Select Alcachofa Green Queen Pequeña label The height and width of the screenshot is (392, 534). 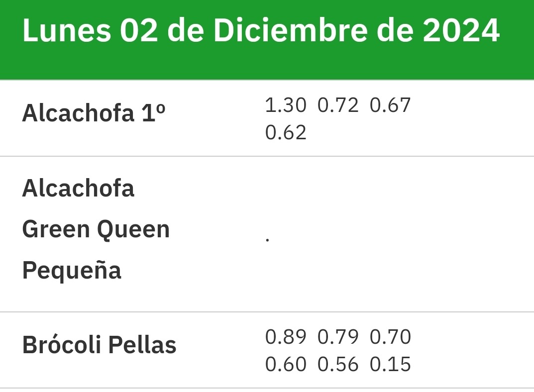pyautogui.click(x=96, y=229)
